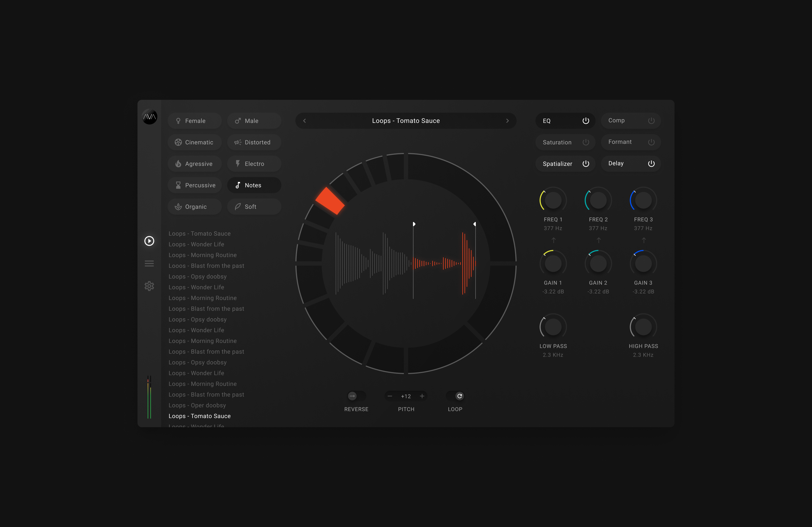Select the Female voice category
Image resolution: width=812 pixels, height=527 pixels.
194,121
